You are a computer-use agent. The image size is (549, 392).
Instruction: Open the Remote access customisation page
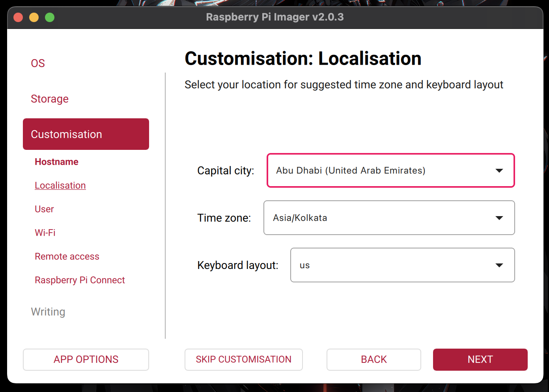tap(67, 256)
